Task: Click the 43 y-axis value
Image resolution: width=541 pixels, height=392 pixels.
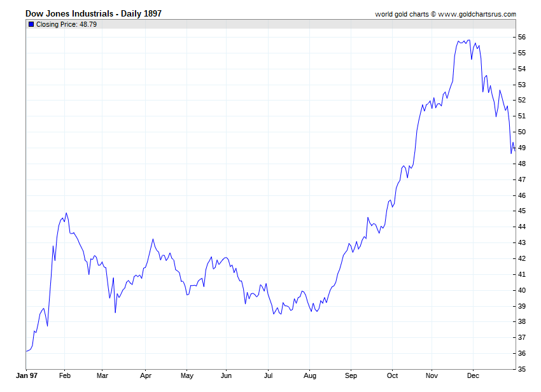Action: [x=522, y=242]
